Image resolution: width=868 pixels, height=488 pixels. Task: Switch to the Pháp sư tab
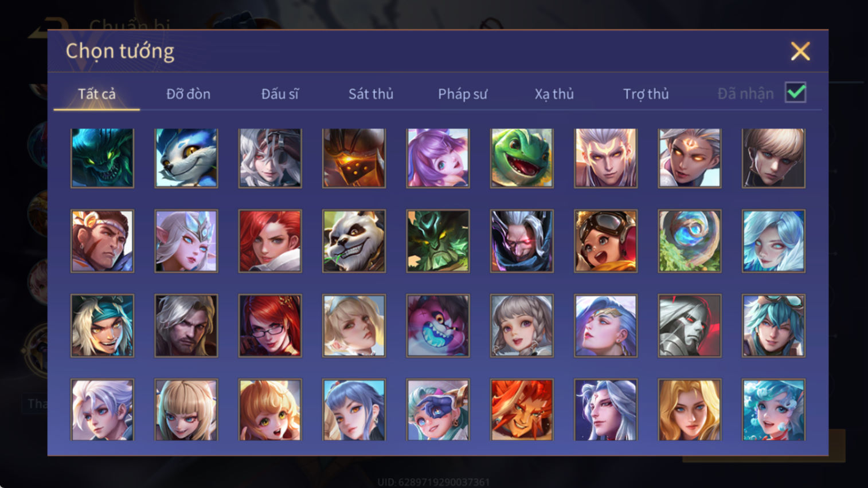click(x=463, y=94)
